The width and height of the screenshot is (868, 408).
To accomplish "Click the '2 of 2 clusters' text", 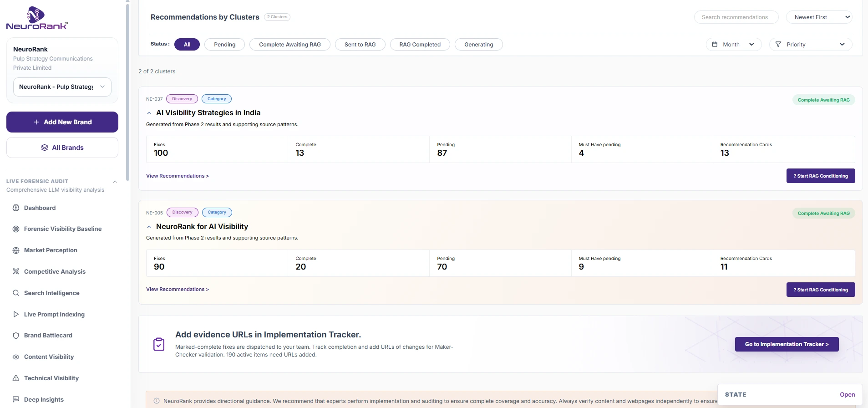I will click(x=157, y=71).
